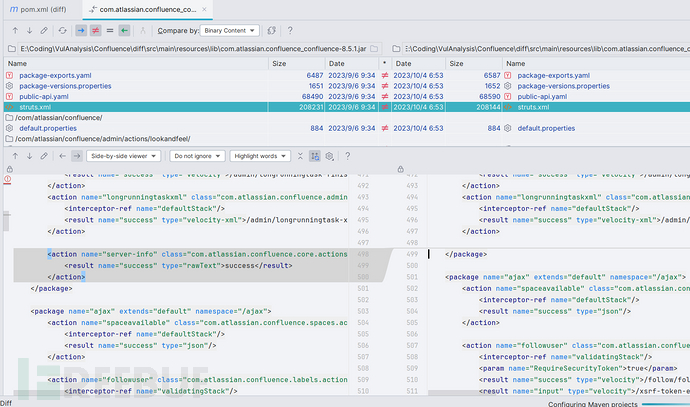Screen dimensions: 690x407
Task: Select com.atlassian.confluence_co... tab
Action: 147,9
